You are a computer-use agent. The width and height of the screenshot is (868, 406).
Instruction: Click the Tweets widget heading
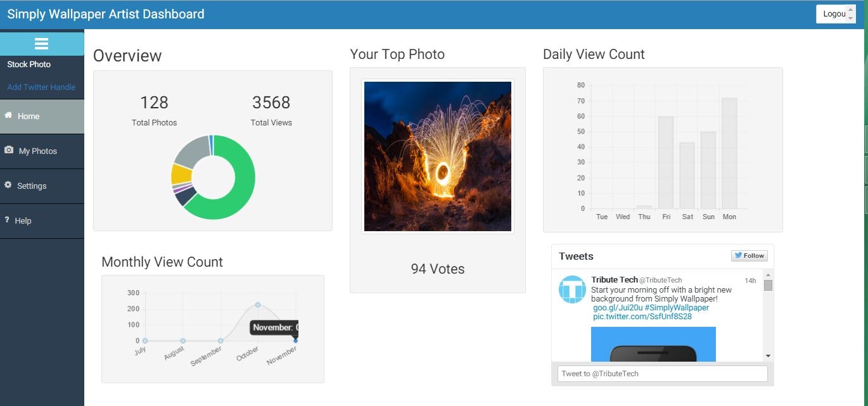coord(576,257)
